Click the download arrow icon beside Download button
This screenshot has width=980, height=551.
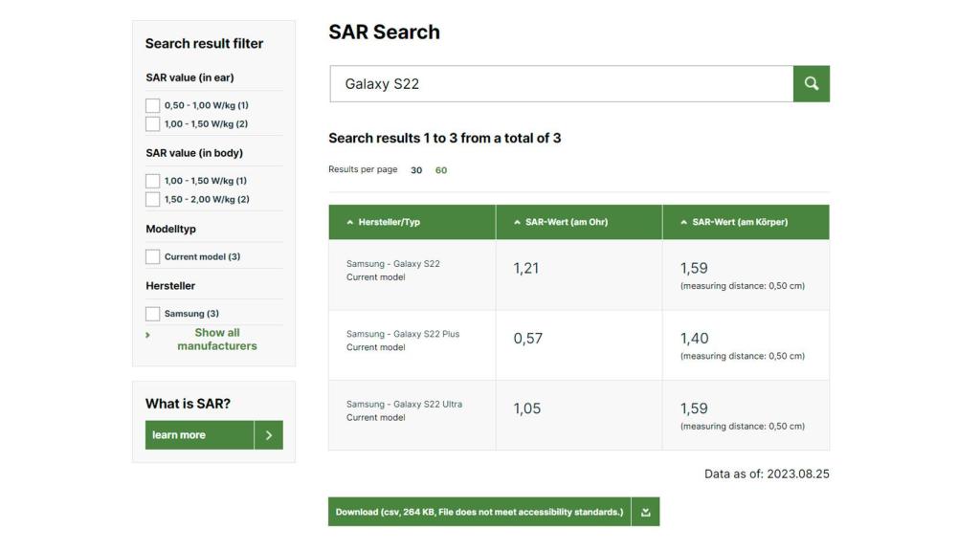tap(646, 512)
